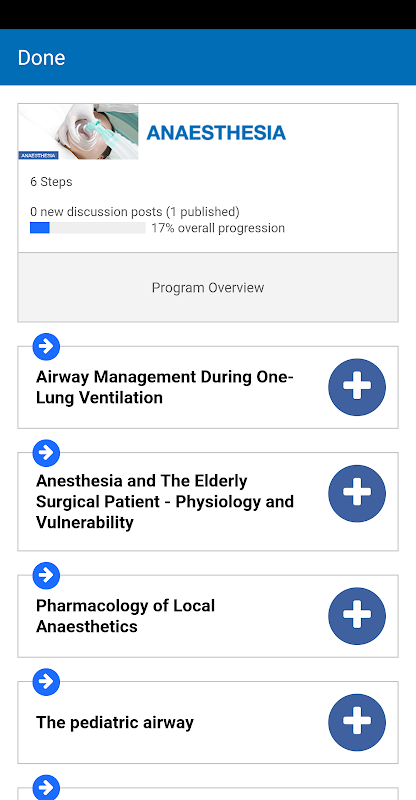The image size is (416, 800).
Task: Tap the Done button in header
Action: (41, 58)
